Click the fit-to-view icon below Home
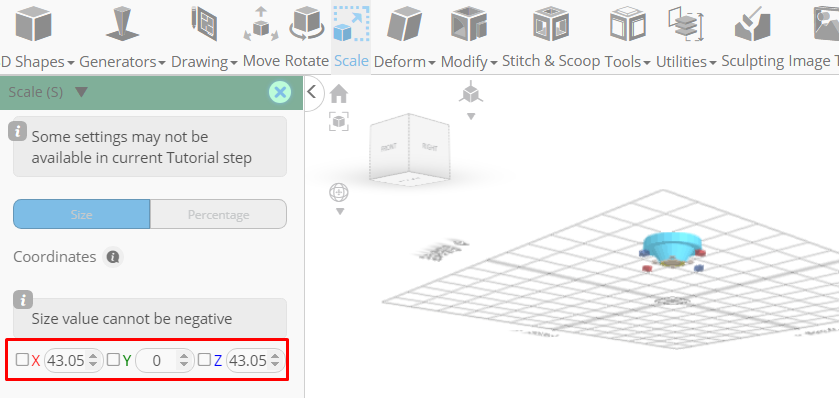The image size is (839, 398). click(x=339, y=121)
